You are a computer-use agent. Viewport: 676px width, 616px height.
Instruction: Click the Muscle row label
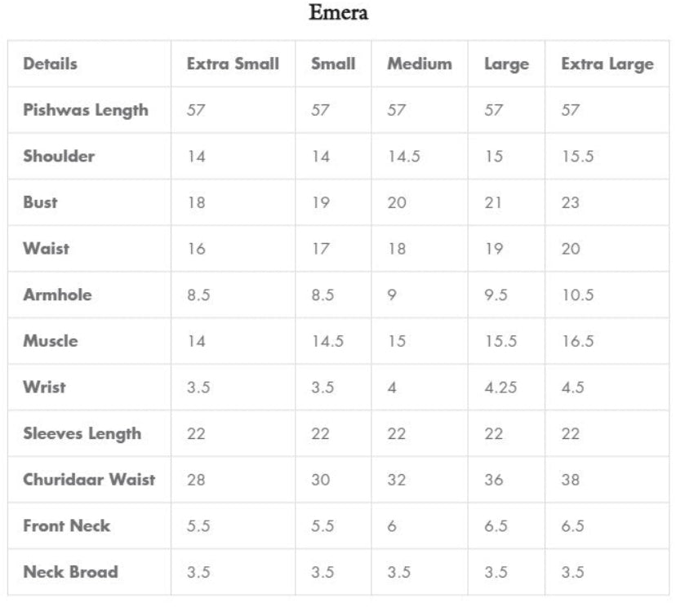(51, 341)
